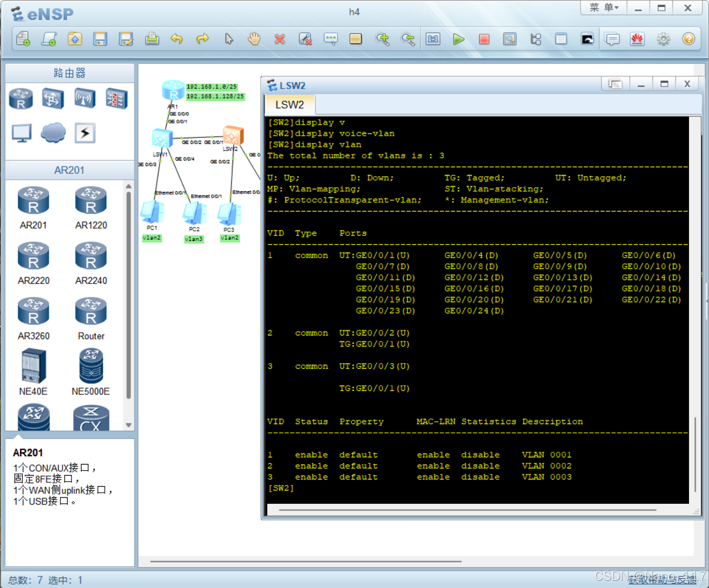Pick the AR3260 router model

pyautogui.click(x=33, y=318)
